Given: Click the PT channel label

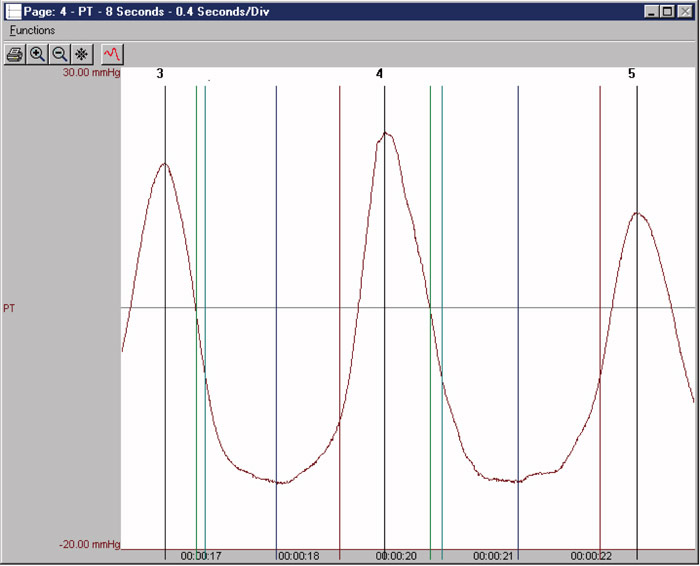Looking at the screenshot, I should [9, 308].
